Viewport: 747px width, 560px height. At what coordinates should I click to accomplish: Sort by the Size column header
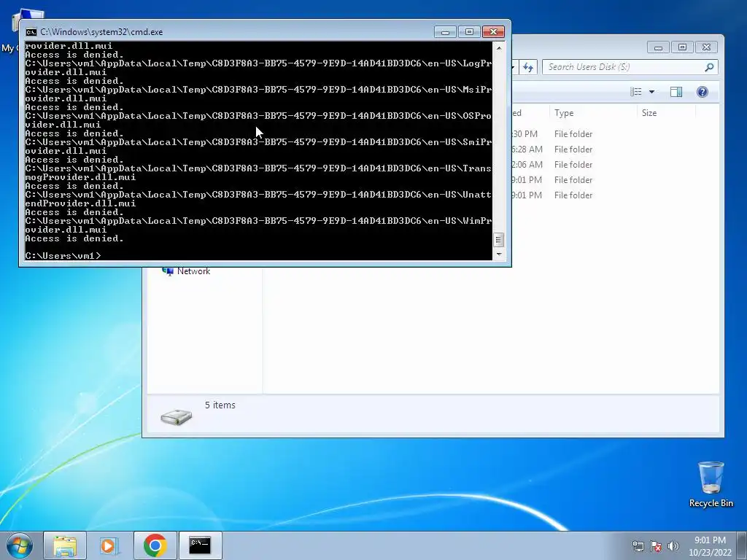tap(666, 113)
